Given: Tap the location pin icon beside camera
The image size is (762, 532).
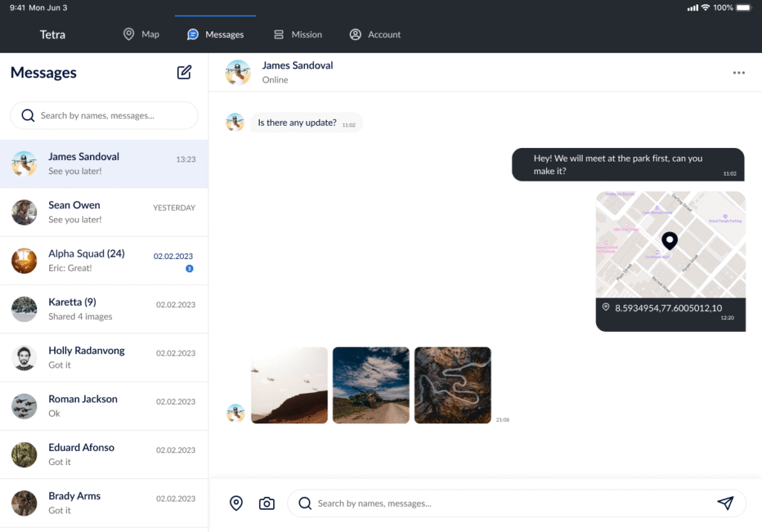Looking at the screenshot, I should click(x=236, y=504).
